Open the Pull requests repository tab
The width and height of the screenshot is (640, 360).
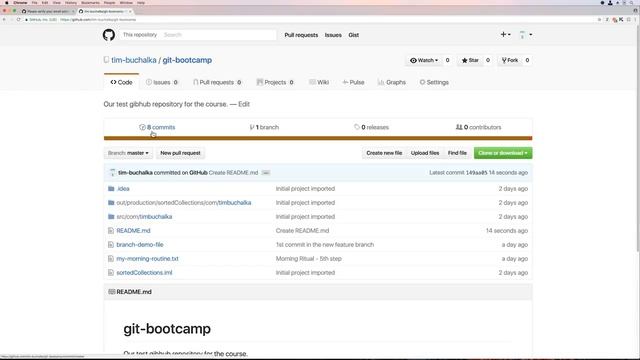[x=217, y=82]
